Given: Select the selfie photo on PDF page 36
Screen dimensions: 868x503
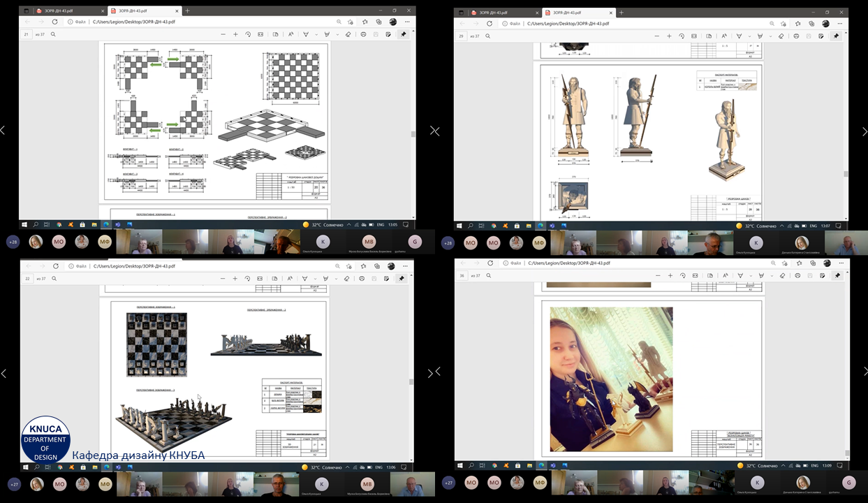Looking at the screenshot, I should [x=611, y=379].
